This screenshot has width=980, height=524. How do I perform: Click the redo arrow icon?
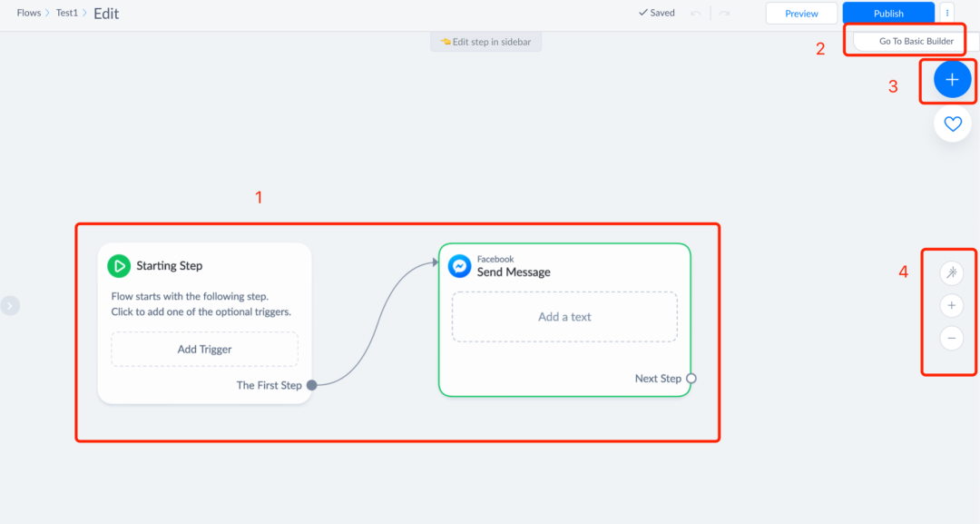point(724,13)
